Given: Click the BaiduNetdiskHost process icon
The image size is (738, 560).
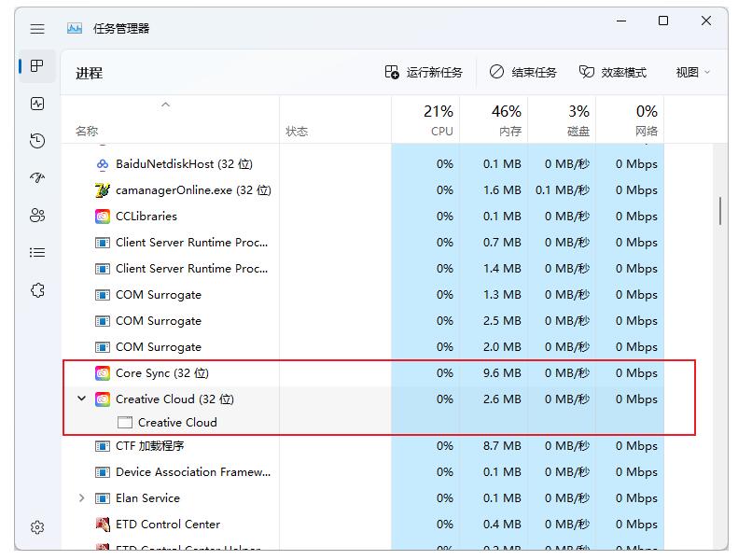Looking at the screenshot, I should [x=103, y=164].
